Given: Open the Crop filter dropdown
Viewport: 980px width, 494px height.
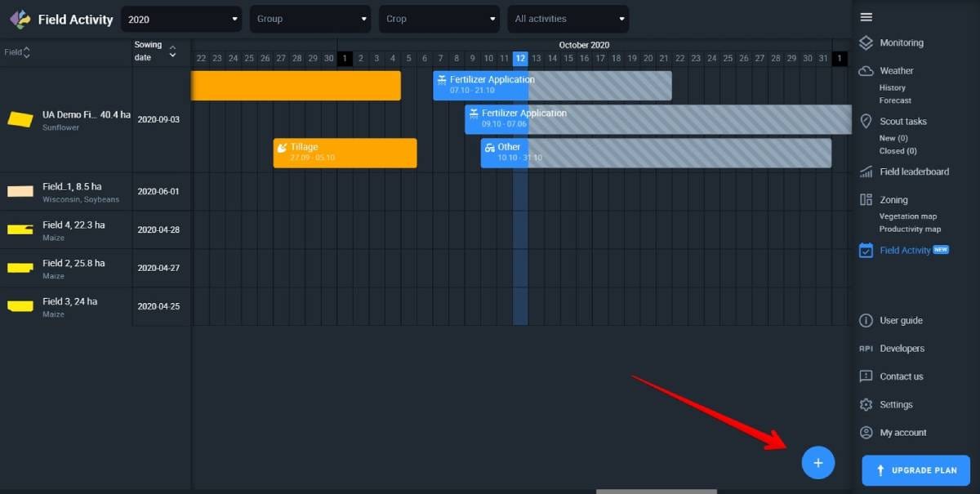Looking at the screenshot, I should tap(439, 19).
